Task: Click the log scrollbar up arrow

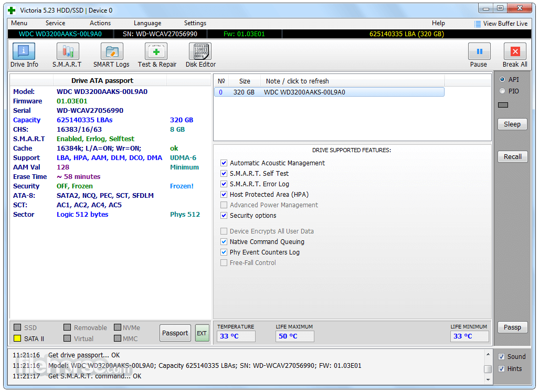Action: (488, 354)
